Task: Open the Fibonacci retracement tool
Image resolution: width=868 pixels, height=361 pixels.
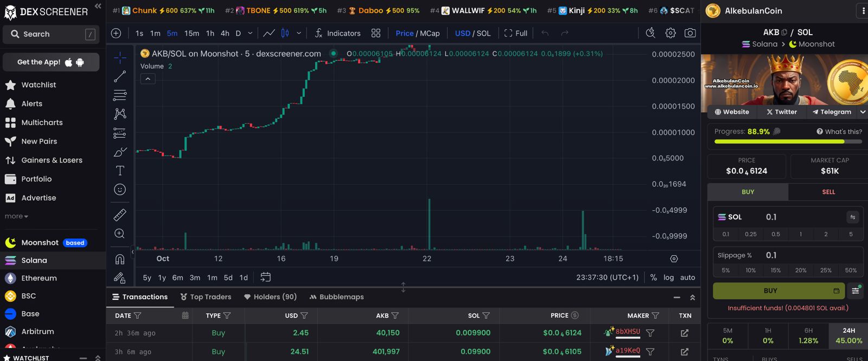Action: pos(120,95)
